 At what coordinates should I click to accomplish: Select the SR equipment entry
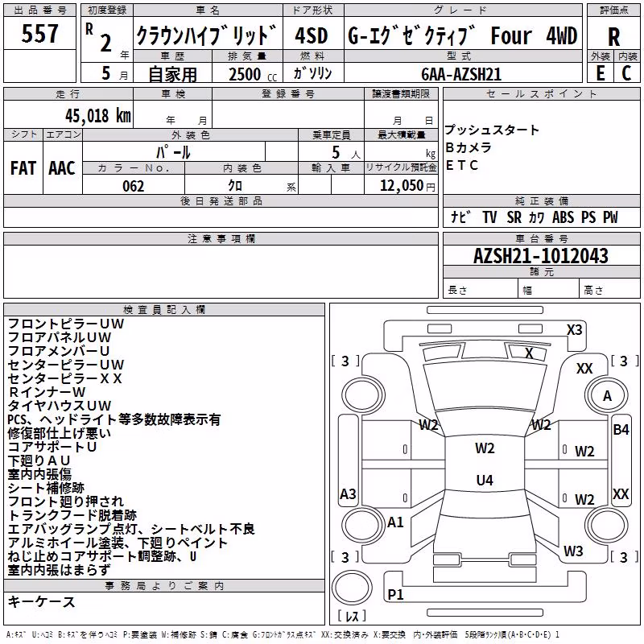click(x=514, y=217)
